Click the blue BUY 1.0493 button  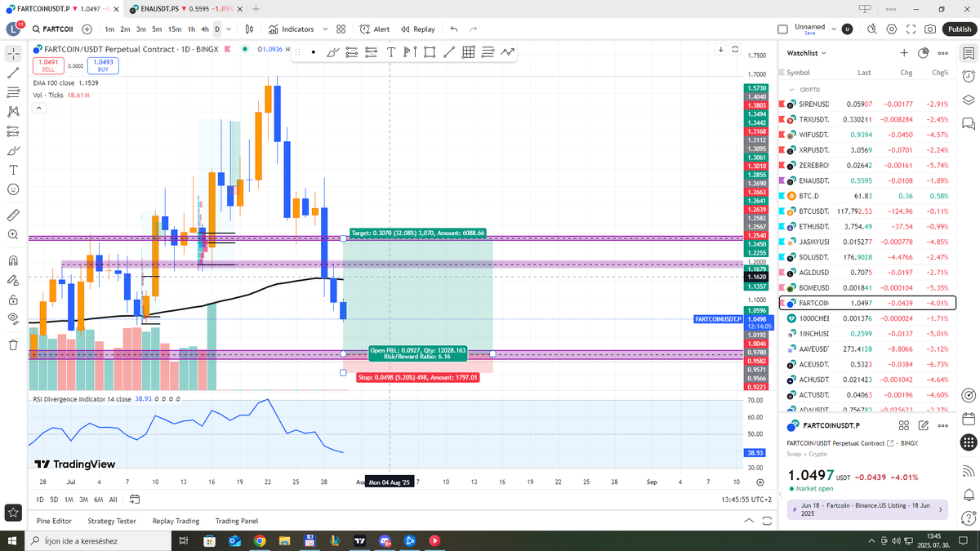104,65
